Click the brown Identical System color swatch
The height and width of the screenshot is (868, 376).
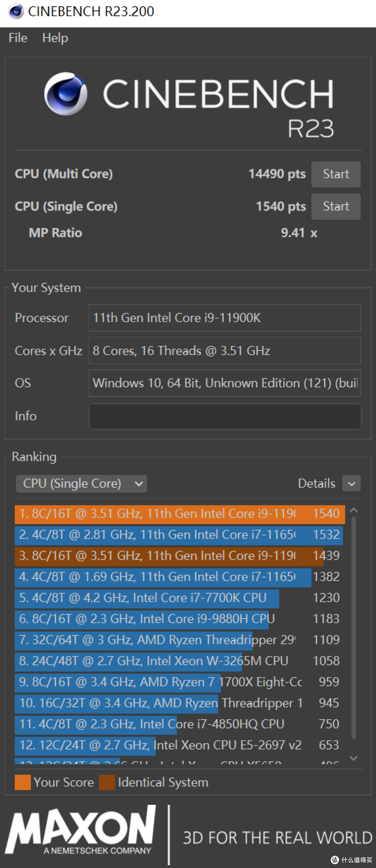point(107,782)
